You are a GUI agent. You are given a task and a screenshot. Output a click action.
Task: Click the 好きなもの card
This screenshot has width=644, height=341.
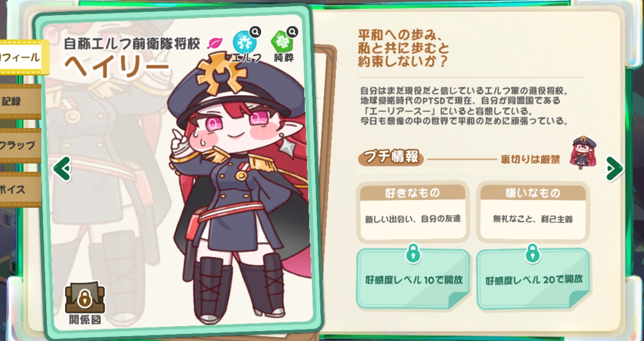(x=413, y=212)
